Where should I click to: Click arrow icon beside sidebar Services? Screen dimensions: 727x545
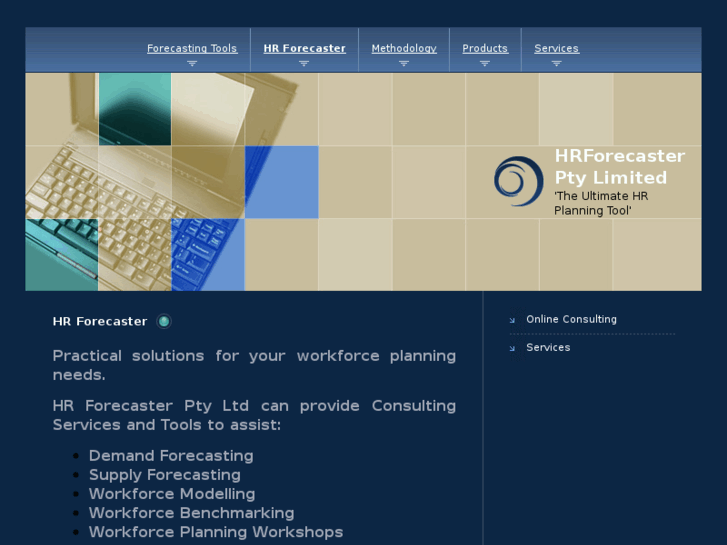512,348
